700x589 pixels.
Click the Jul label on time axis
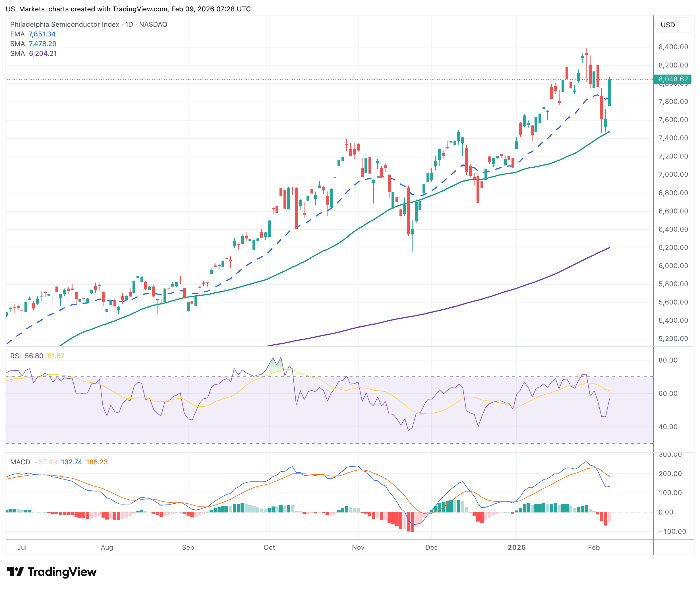point(22,547)
